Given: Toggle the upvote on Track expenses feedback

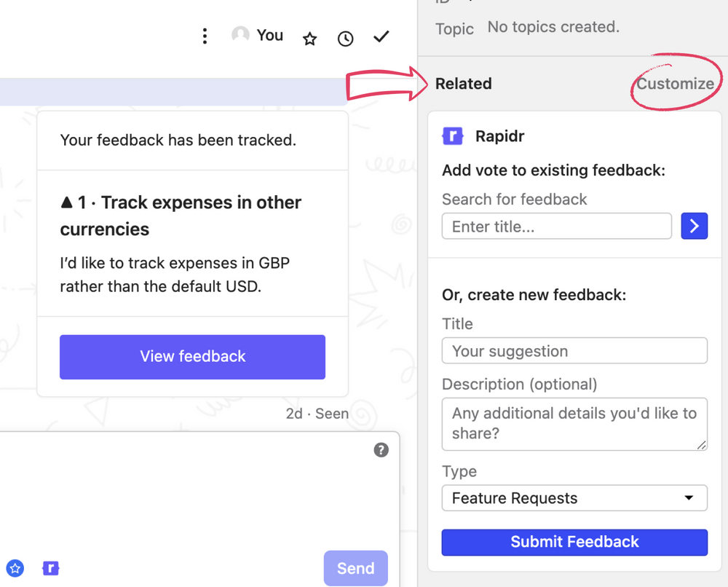Looking at the screenshot, I should [67, 202].
